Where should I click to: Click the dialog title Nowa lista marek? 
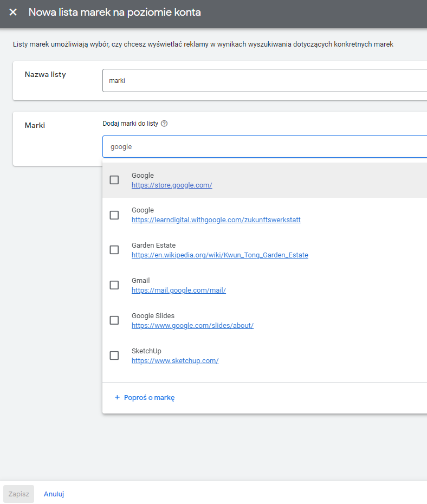(115, 12)
